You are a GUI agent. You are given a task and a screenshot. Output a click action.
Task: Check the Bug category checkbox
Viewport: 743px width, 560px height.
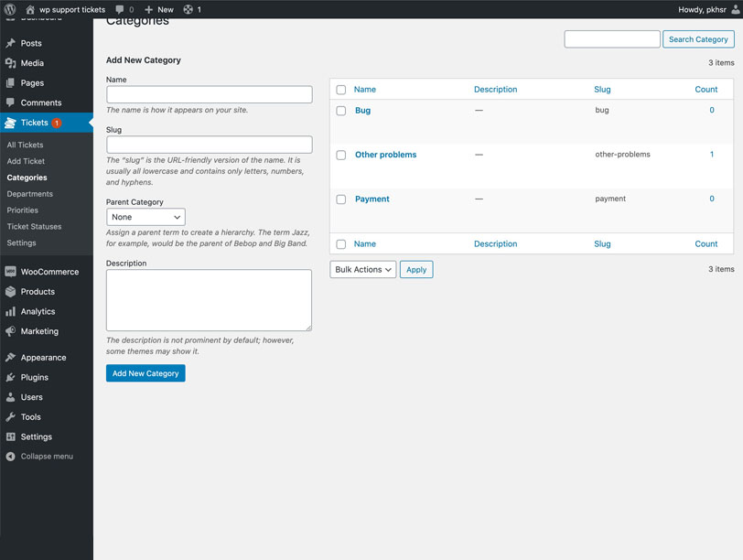click(340, 111)
